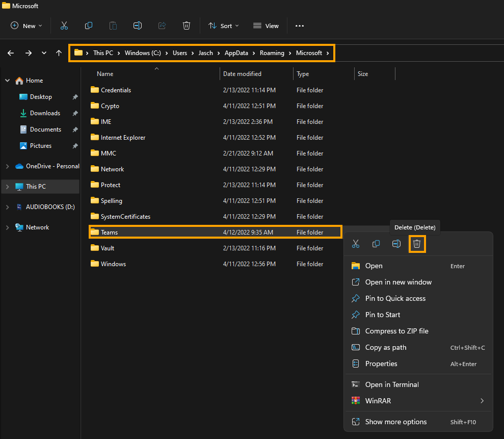This screenshot has width=504, height=439.
Task: Open the New dropdown menu
Action: [x=26, y=25]
